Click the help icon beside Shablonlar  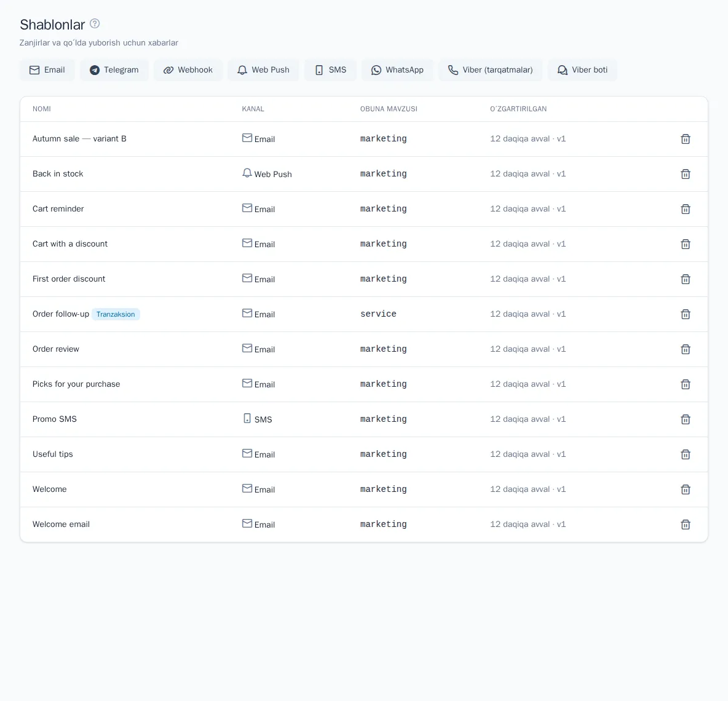coord(95,24)
